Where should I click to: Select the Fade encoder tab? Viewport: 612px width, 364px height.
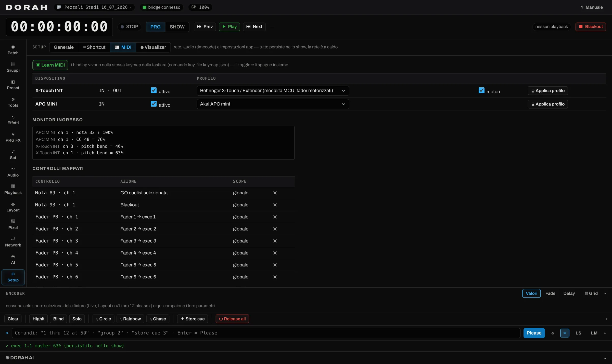(550, 293)
